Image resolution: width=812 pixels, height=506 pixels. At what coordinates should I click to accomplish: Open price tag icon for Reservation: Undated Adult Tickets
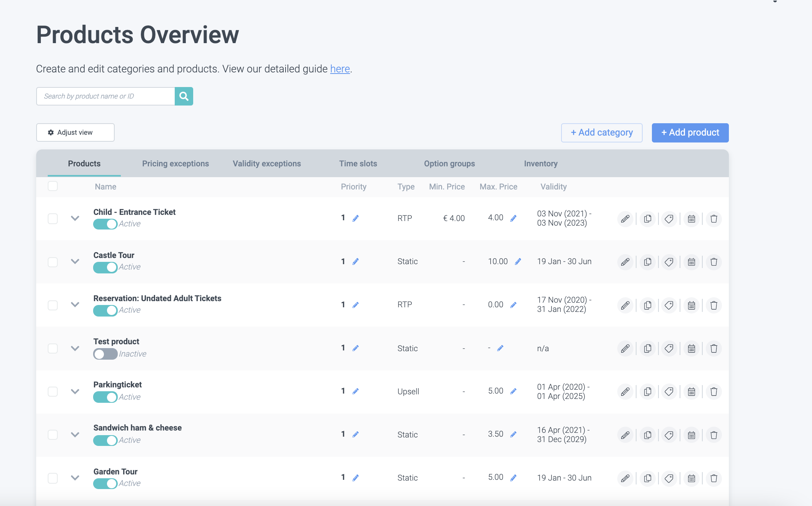point(669,305)
